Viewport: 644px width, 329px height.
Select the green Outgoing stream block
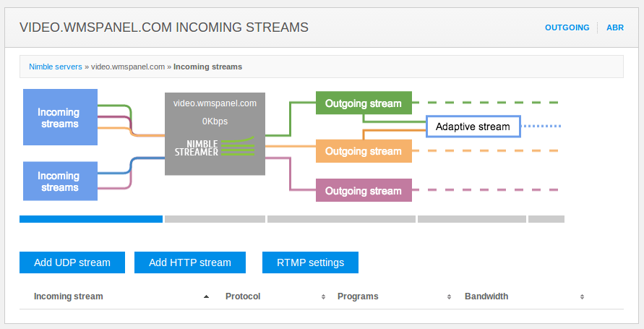tap(364, 103)
